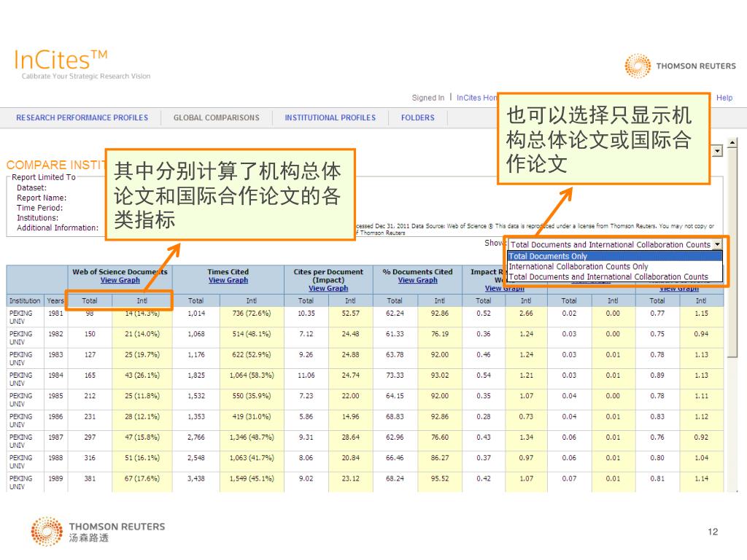Open the Research Performance Profiles tab

[82, 117]
